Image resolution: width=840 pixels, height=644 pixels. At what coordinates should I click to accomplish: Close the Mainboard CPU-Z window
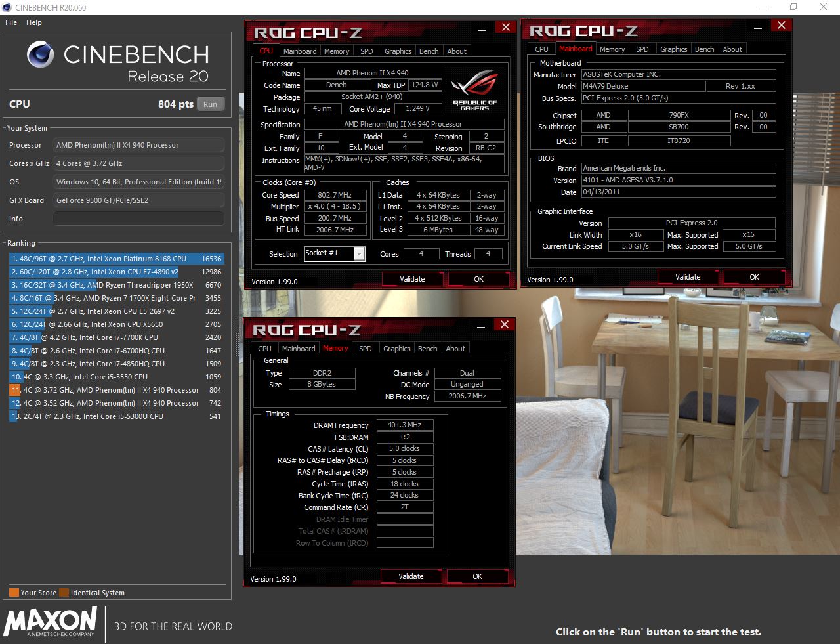[781, 25]
